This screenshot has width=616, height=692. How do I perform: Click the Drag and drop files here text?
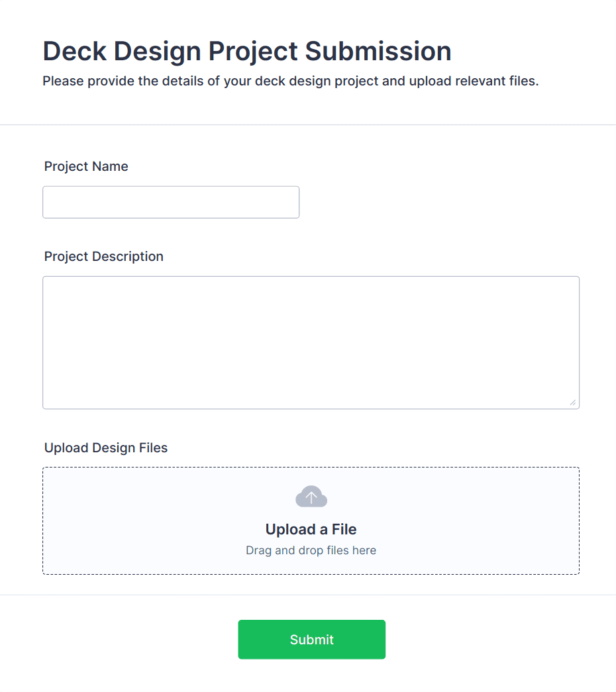click(x=311, y=550)
